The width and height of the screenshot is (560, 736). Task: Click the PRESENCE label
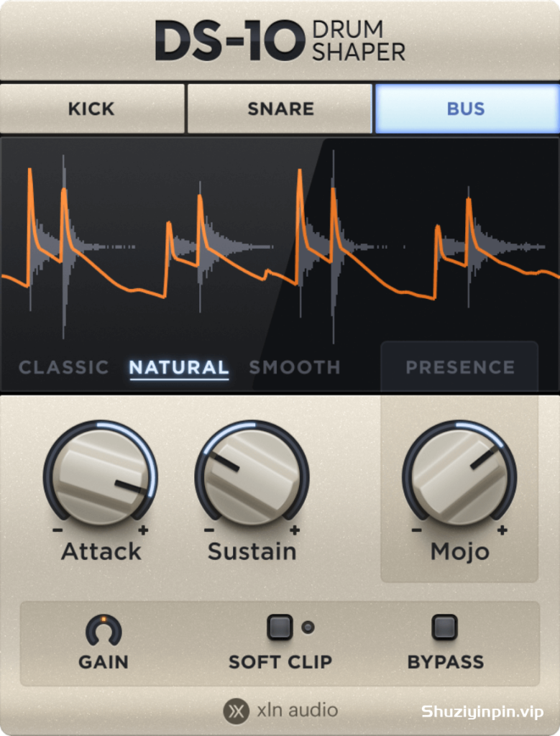click(460, 367)
